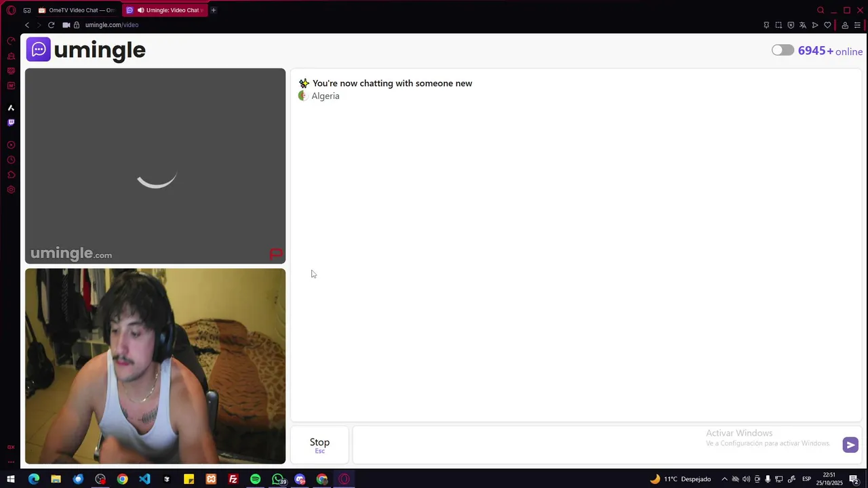Screen dimensions: 868x488
Task: Click the umingle.com/video address bar
Action: 112,25
